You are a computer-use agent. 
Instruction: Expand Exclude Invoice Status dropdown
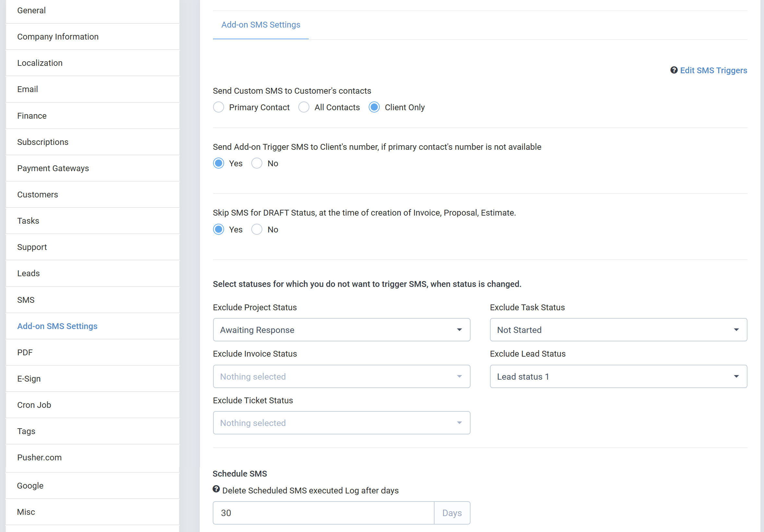click(x=341, y=376)
